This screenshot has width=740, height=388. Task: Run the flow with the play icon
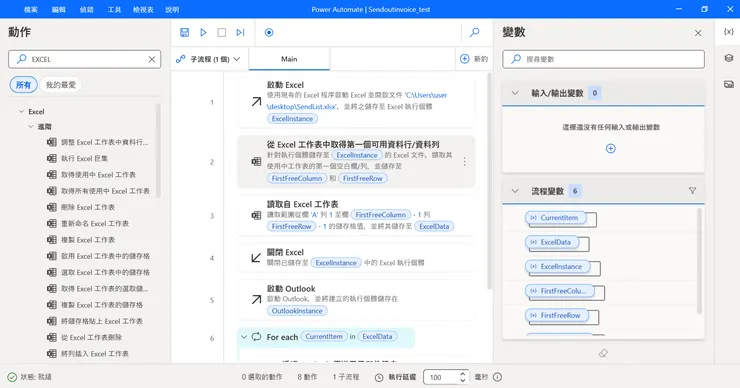[x=203, y=33]
